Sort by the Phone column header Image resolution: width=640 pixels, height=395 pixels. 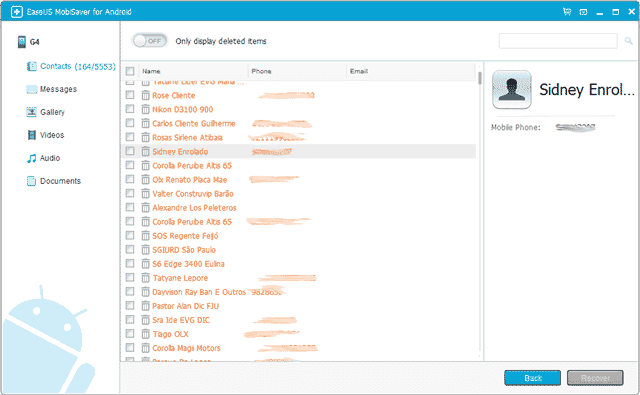[297, 71]
